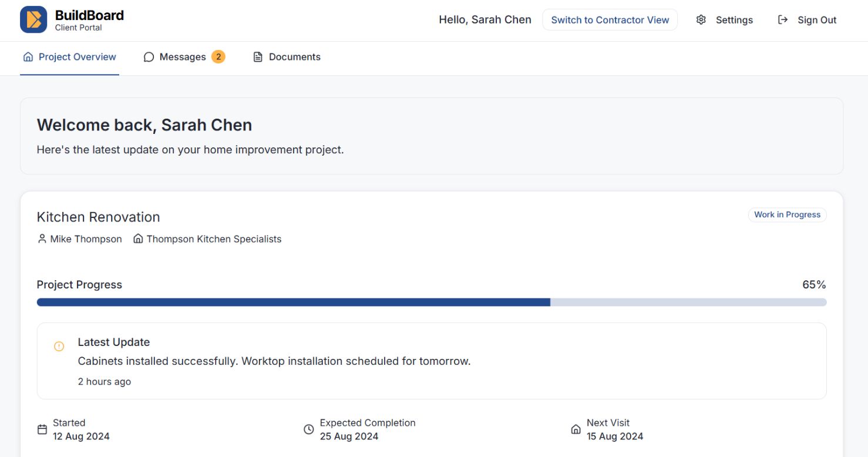Click the document icon beside Documents
The image size is (868, 457).
coord(257,56)
